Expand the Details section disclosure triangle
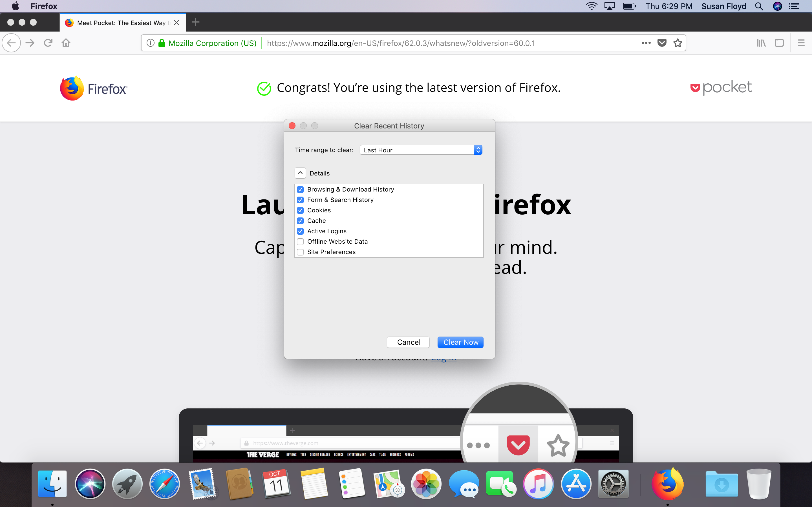This screenshot has height=507, width=812. point(300,173)
